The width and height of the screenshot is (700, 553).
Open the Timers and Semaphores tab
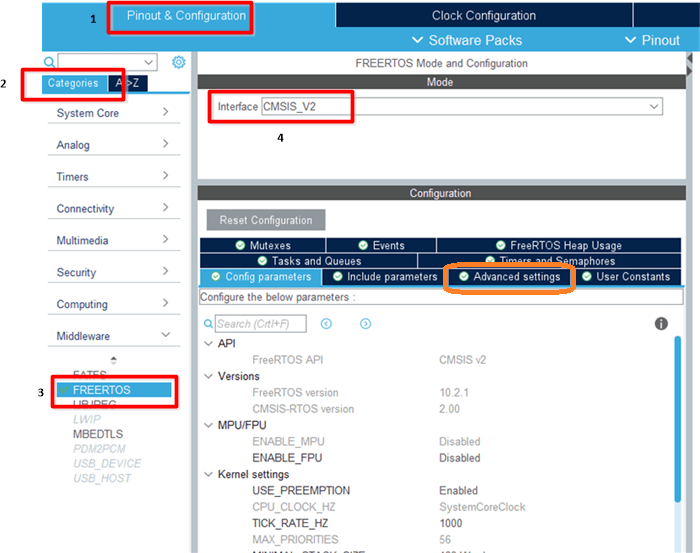coord(550,261)
